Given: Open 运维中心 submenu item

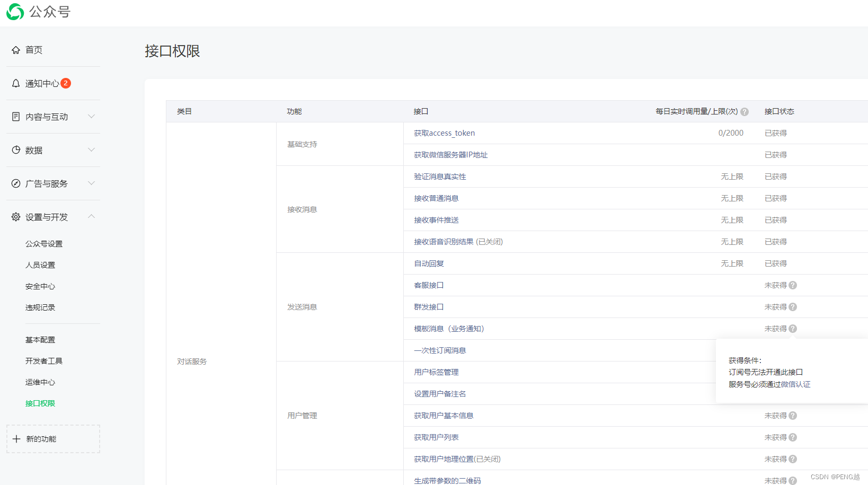Looking at the screenshot, I should 40,382.
